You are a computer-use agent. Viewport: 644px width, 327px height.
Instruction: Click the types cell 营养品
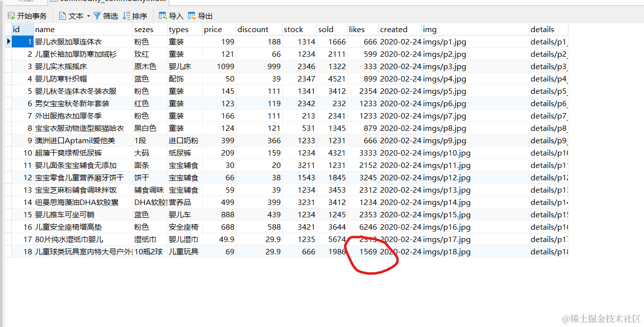click(185, 203)
